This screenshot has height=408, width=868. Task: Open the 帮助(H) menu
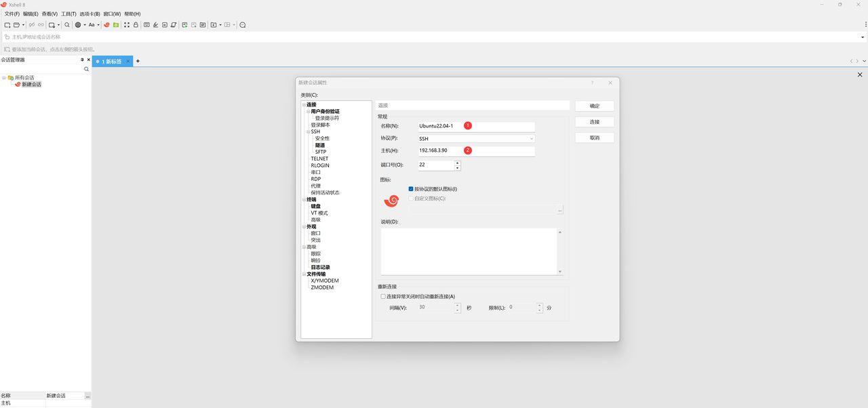pyautogui.click(x=132, y=14)
